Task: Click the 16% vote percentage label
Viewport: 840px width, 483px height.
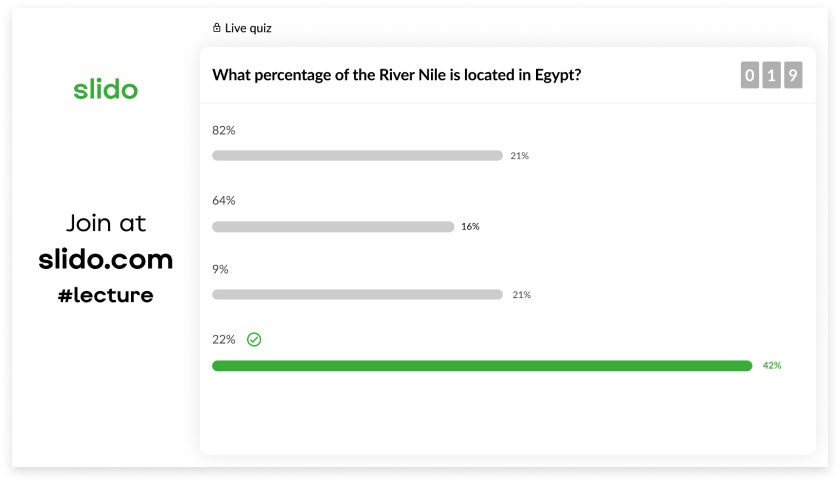Action: click(x=470, y=227)
